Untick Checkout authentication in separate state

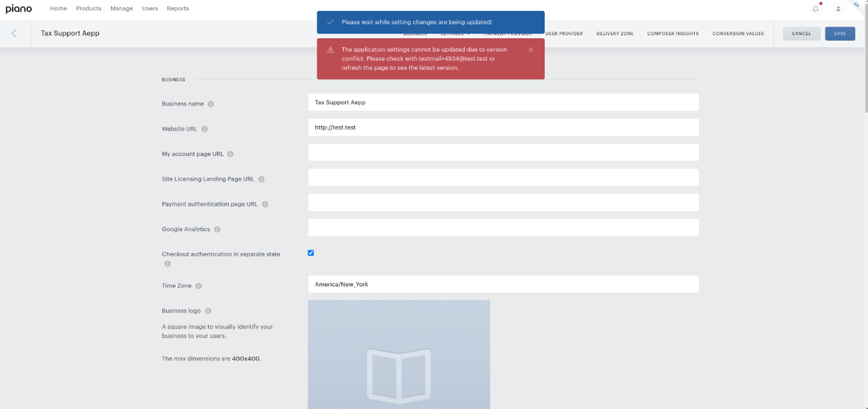point(311,253)
